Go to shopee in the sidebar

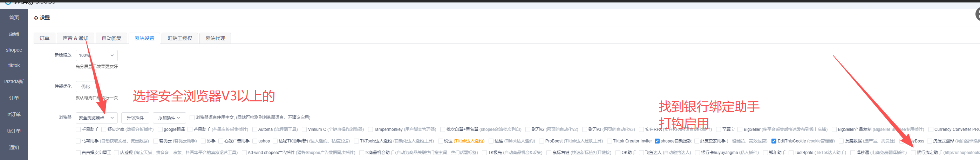14,50
